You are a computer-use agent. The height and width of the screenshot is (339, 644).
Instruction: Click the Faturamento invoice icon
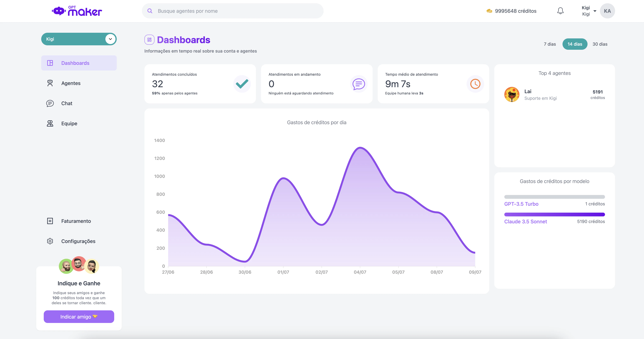[x=50, y=221]
